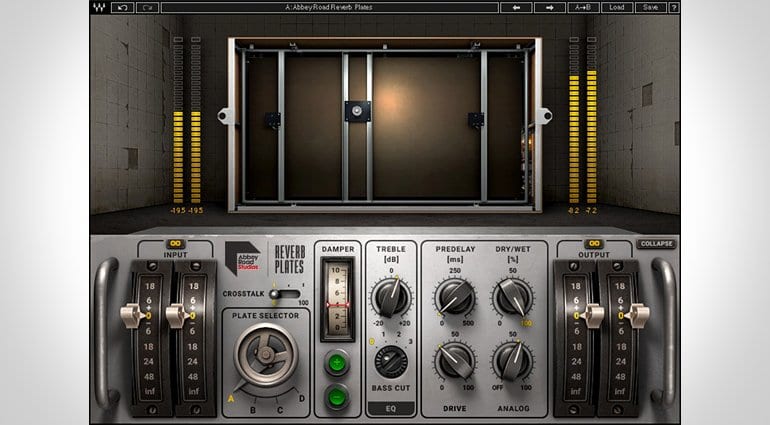Click the Predelay knob
The width and height of the screenshot is (770, 425).
tap(455, 297)
